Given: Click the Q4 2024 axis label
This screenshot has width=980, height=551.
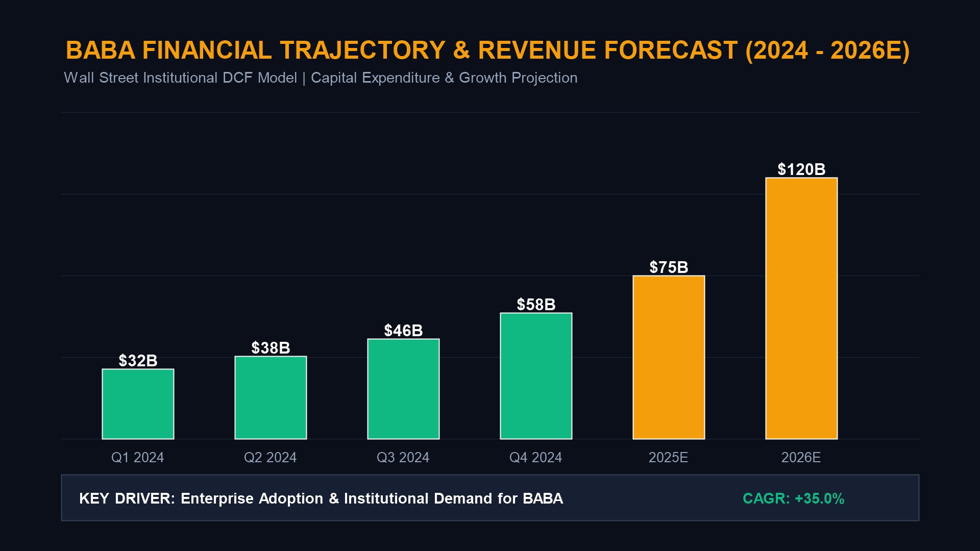Looking at the screenshot, I should (x=536, y=457).
